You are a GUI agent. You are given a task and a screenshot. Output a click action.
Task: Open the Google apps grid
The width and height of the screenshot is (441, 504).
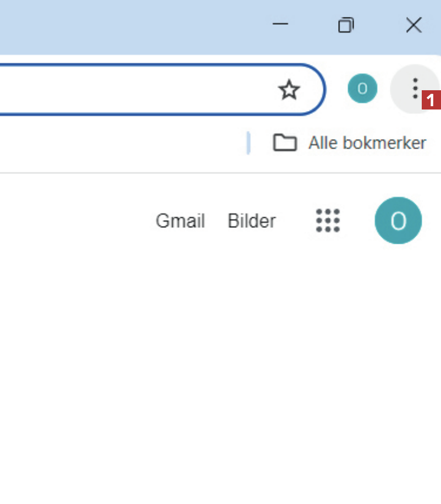pos(328,221)
